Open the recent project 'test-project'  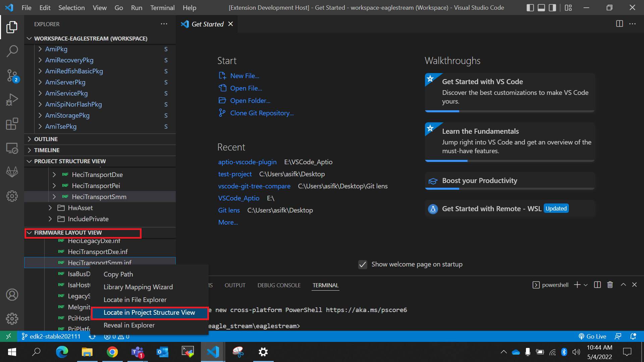[x=235, y=174]
